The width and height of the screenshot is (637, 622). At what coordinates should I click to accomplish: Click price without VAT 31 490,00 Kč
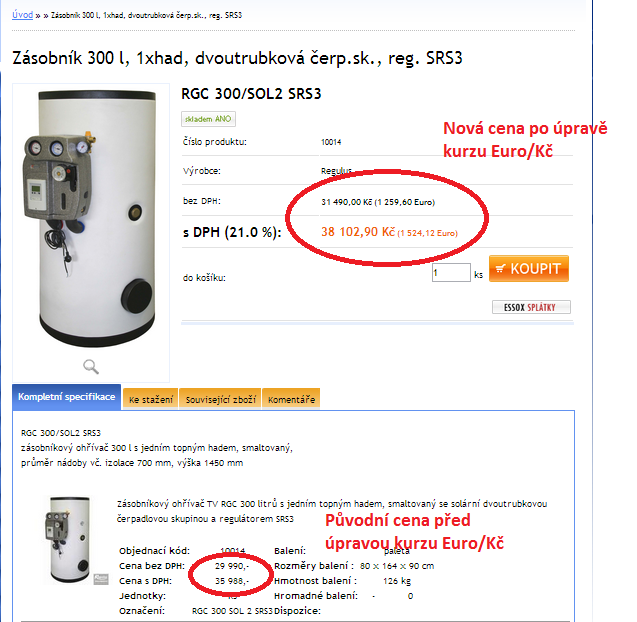click(x=347, y=202)
